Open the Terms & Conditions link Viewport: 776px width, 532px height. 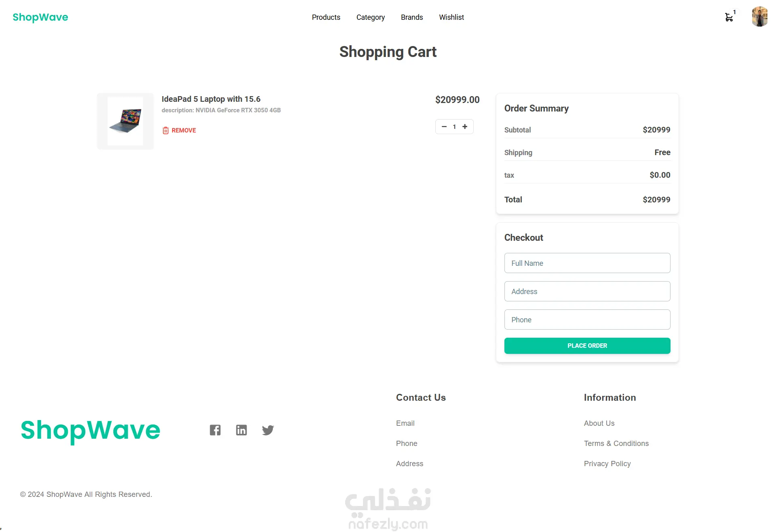point(616,443)
